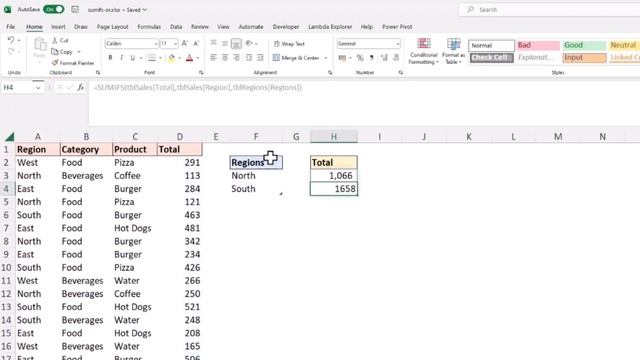Switch to the Power Pivot tab
640x360 pixels.
tap(397, 27)
